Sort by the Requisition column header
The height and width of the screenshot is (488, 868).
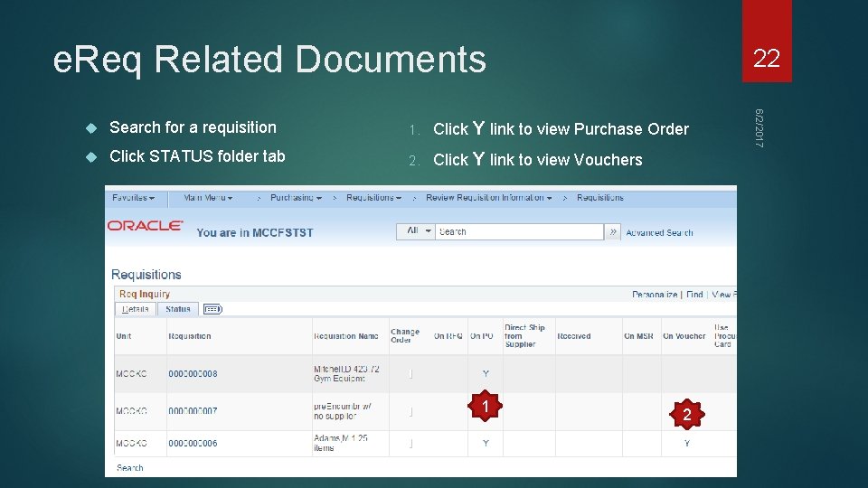tap(190, 336)
